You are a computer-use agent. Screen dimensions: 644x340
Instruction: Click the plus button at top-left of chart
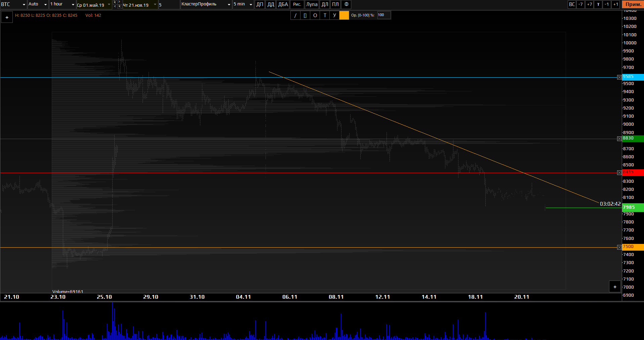click(7, 17)
